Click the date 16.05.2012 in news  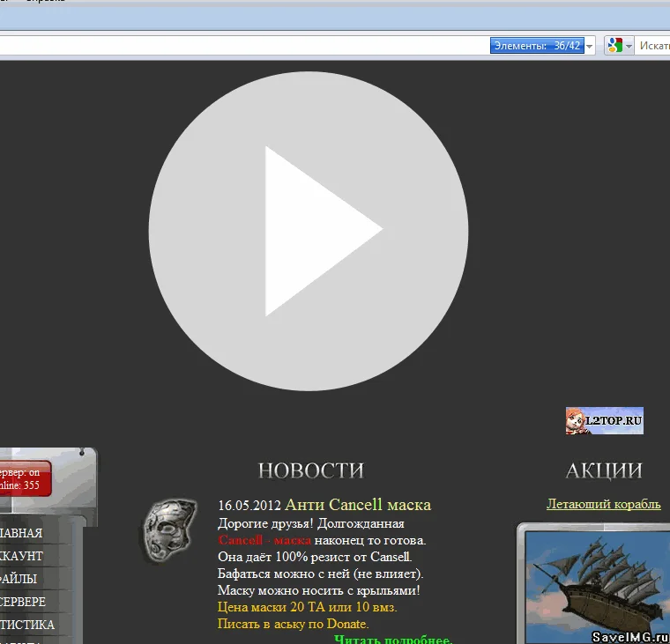(x=249, y=506)
